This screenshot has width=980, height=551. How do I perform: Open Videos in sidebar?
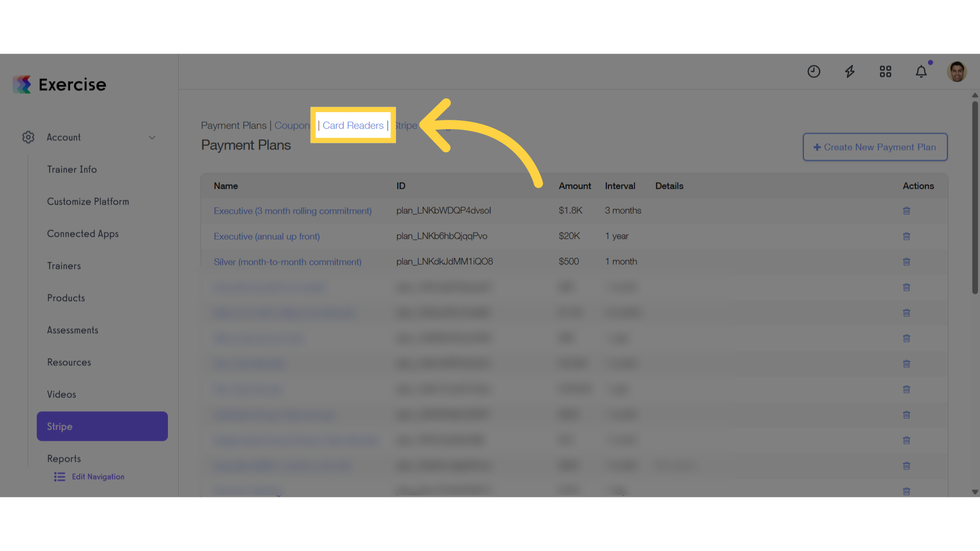[61, 394]
